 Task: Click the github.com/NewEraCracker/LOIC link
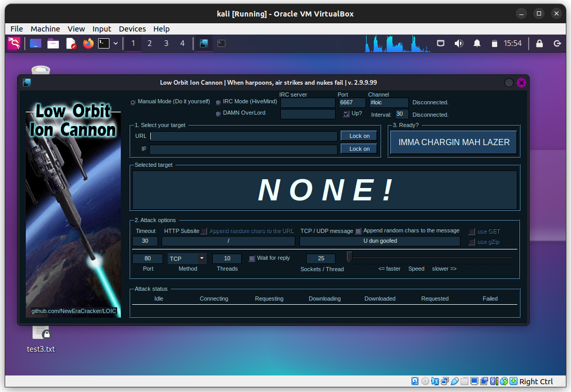[73, 311]
